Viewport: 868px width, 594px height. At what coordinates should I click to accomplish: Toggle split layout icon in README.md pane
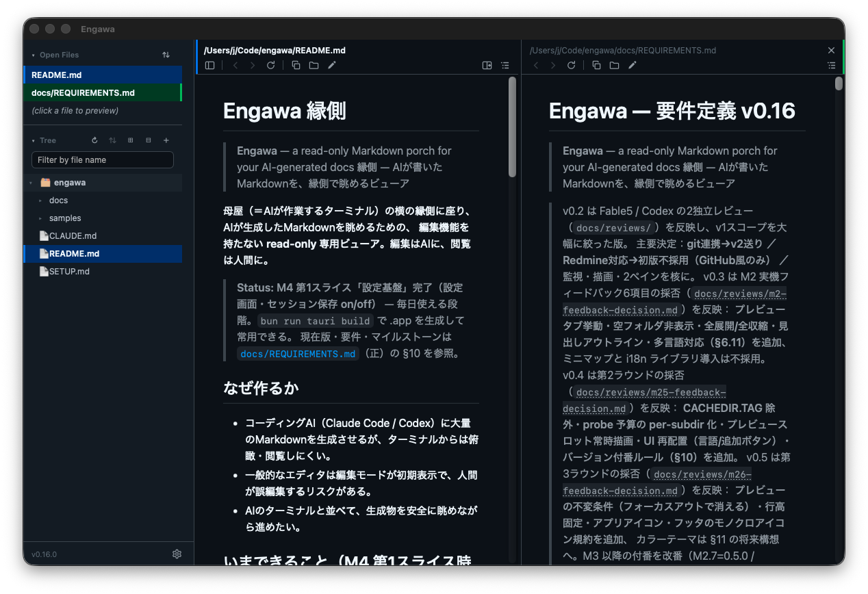point(487,66)
